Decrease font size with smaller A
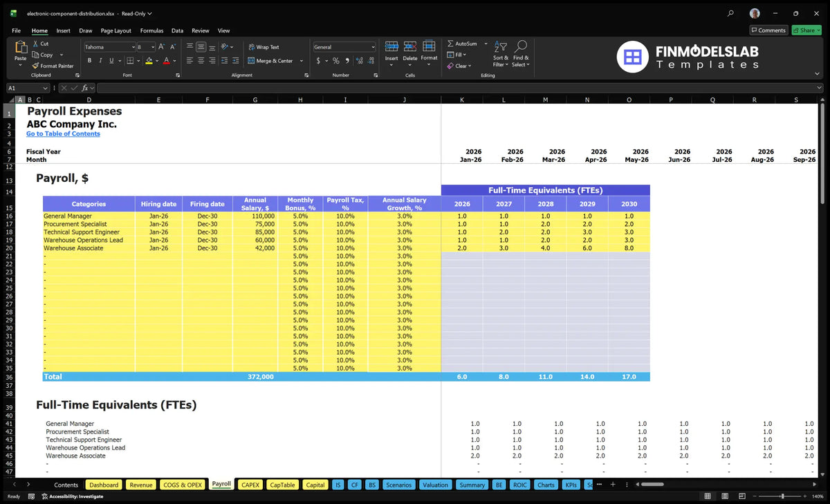Viewport: 830px width, 504px height. click(x=172, y=47)
